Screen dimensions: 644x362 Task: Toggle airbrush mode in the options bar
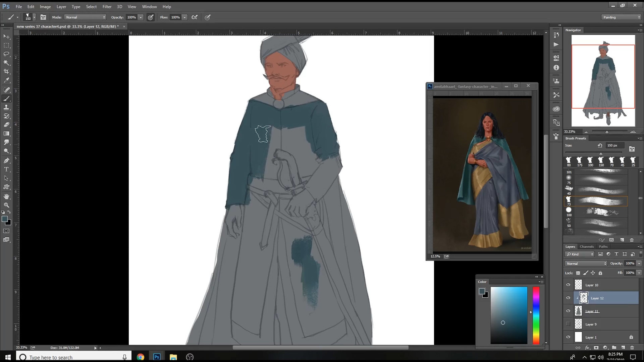pos(195,17)
